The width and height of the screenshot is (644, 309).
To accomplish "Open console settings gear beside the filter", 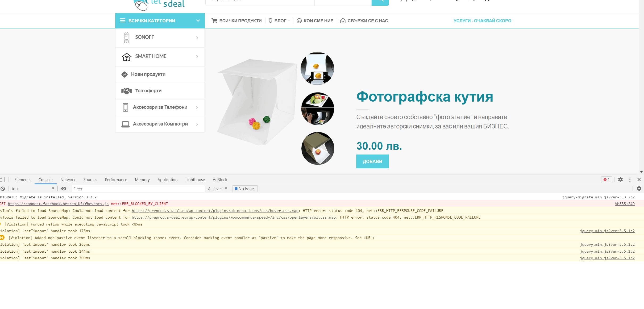I will pyautogui.click(x=639, y=189).
